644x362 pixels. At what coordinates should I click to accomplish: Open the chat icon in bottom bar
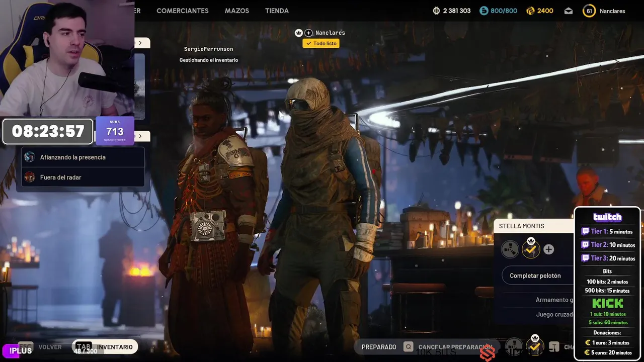tap(554, 347)
